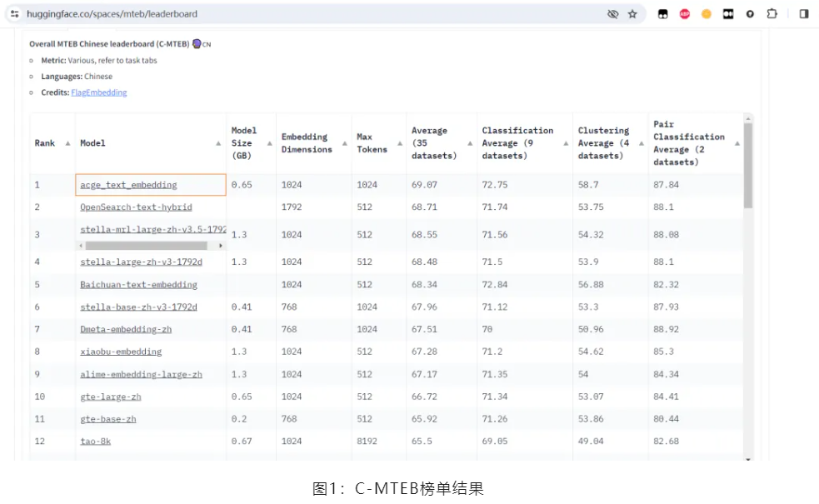Click the table scrollbar up arrow
The image size is (819, 504).
click(x=748, y=119)
